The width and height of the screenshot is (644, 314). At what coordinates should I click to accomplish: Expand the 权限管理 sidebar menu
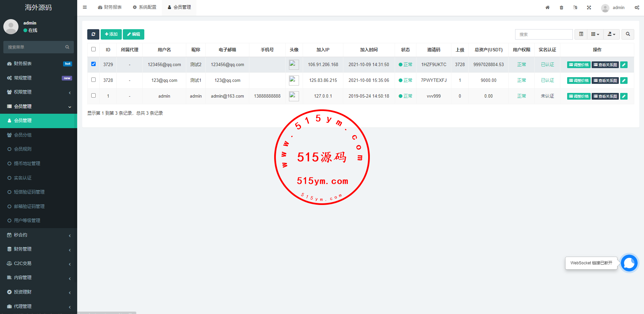(x=38, y=92)
